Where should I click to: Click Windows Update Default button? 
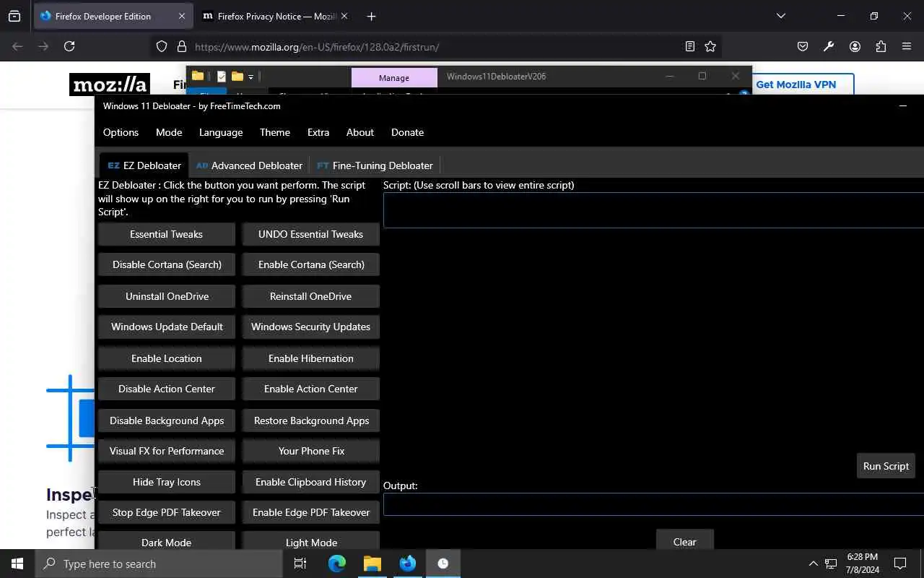167,327
